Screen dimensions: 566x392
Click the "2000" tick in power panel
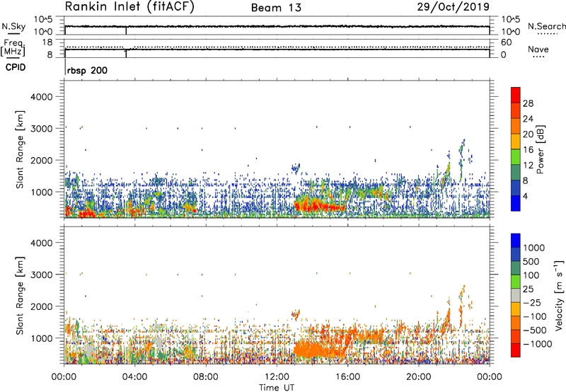41,160
